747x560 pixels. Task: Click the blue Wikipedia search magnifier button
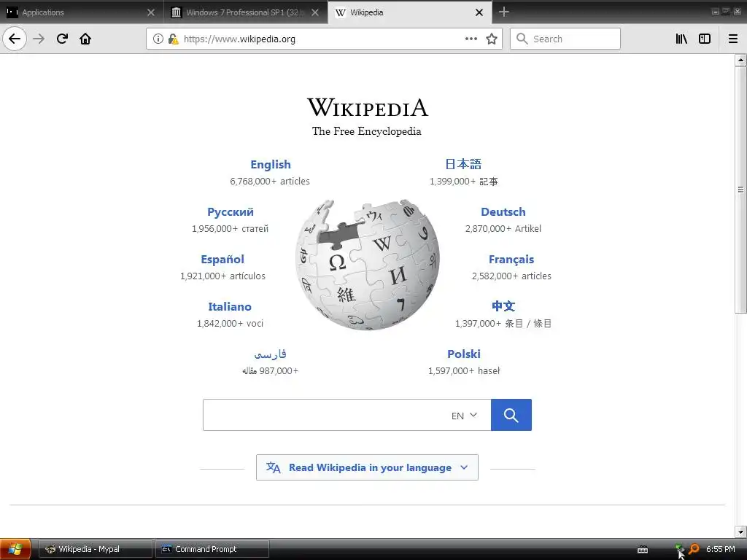(x=511, y=415)
